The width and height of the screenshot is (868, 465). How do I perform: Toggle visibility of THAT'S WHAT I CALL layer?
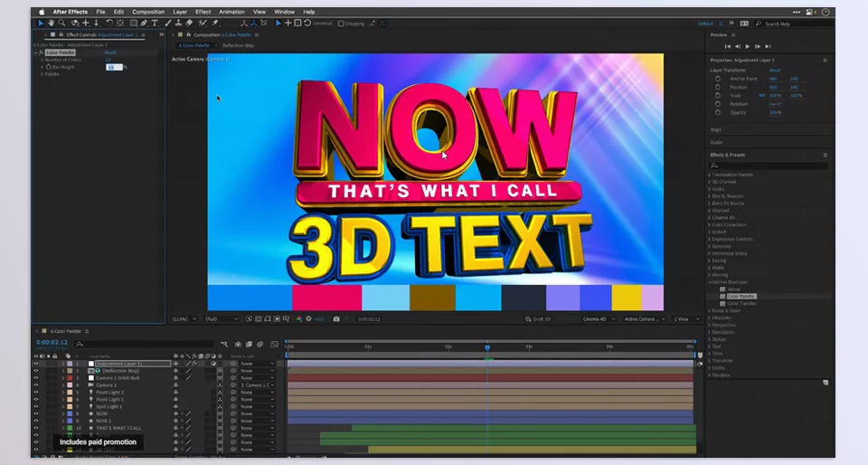(36, 428)
